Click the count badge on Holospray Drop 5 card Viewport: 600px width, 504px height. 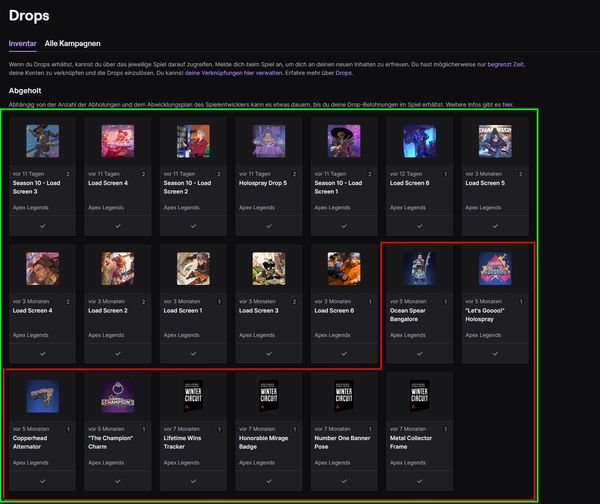click(x=294, y=174)
